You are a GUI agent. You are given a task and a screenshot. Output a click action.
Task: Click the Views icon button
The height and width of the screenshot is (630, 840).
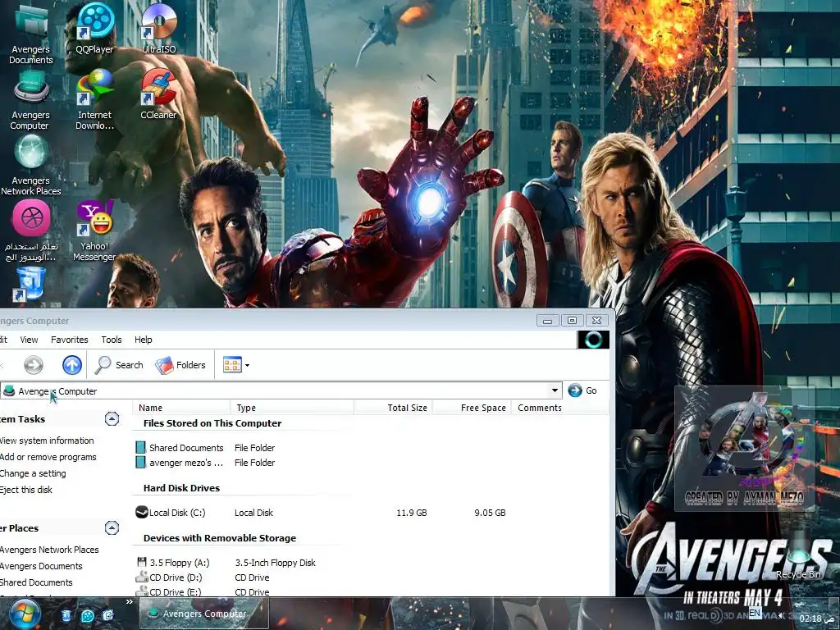tap(232, 365)
